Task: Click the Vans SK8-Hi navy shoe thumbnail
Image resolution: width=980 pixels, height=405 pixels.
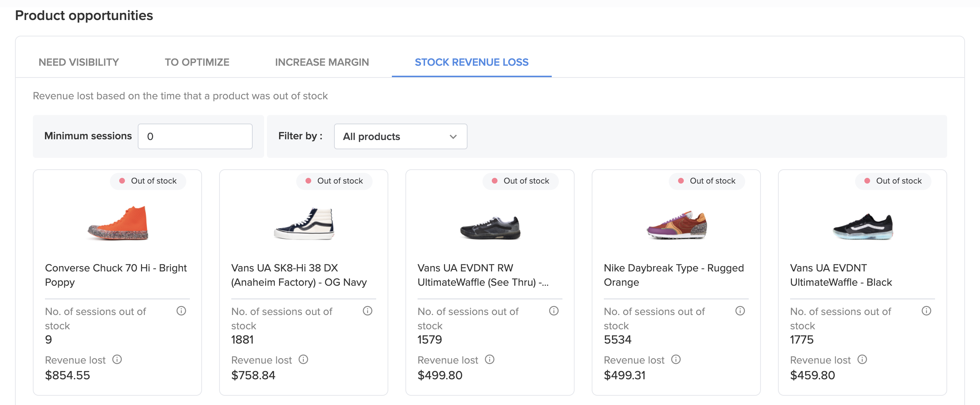Action: [304, 224]
